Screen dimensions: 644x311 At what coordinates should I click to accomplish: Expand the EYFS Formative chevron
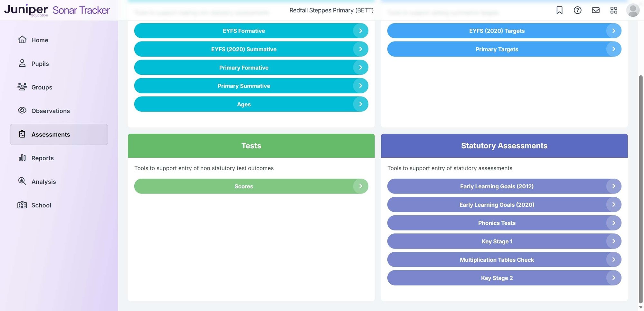360,31
